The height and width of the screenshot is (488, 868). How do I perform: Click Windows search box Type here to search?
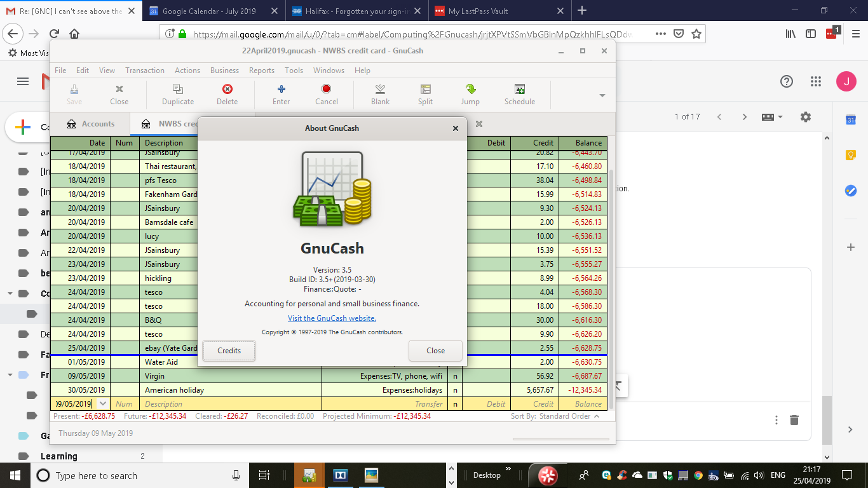(x=140, y=475)
